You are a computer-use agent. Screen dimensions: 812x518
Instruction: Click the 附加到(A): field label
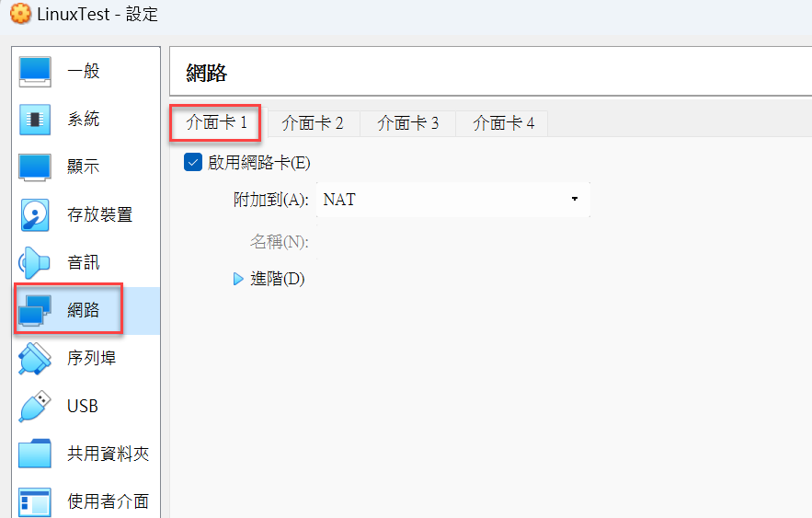point(271,200)
